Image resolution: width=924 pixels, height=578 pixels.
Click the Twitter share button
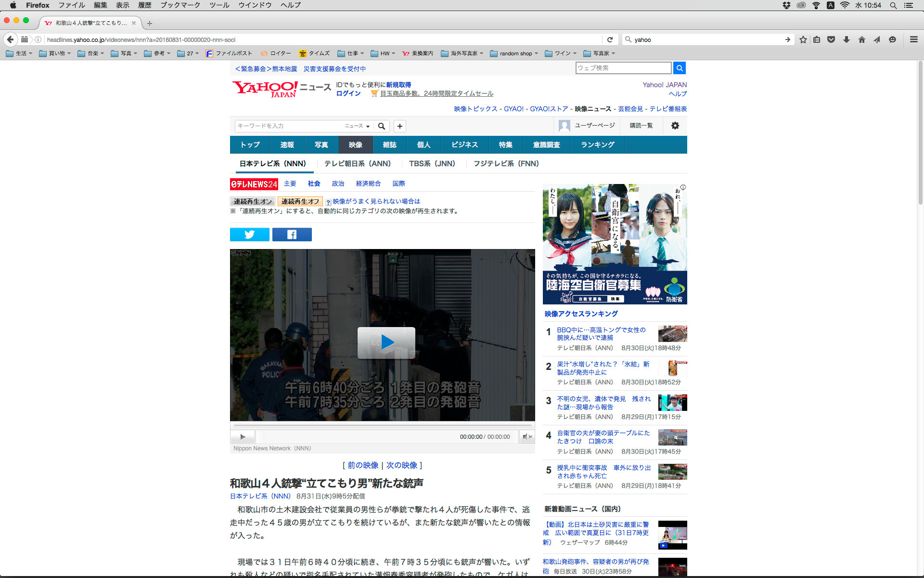coord(249,235)
